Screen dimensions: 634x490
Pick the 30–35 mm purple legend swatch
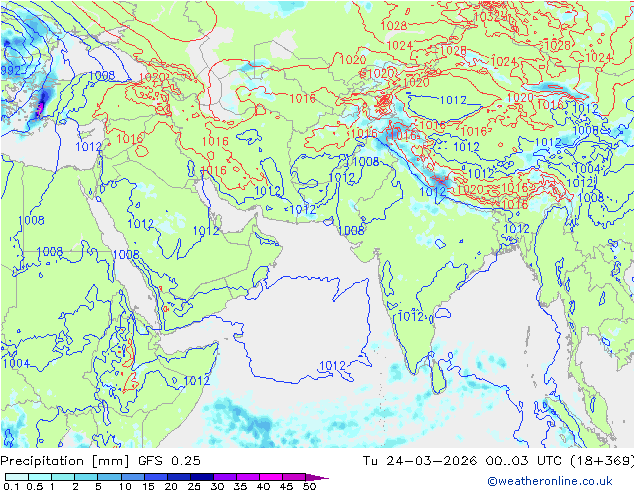(x=224, y=477)
